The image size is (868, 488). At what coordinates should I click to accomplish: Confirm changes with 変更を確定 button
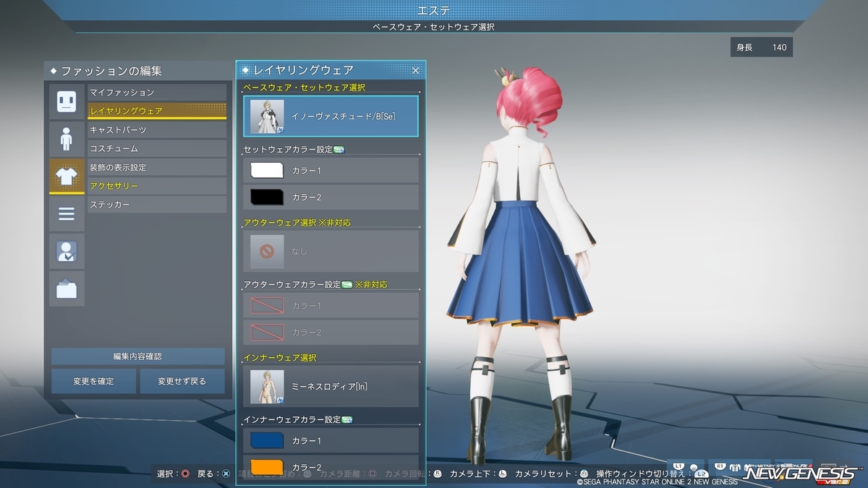(93, 381)
